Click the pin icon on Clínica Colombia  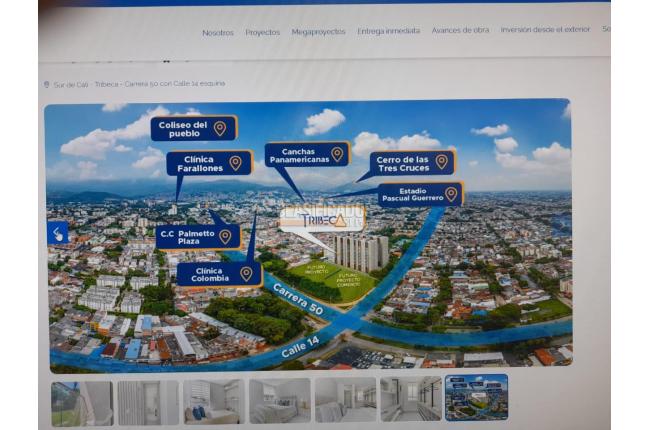tap(246, 274)
